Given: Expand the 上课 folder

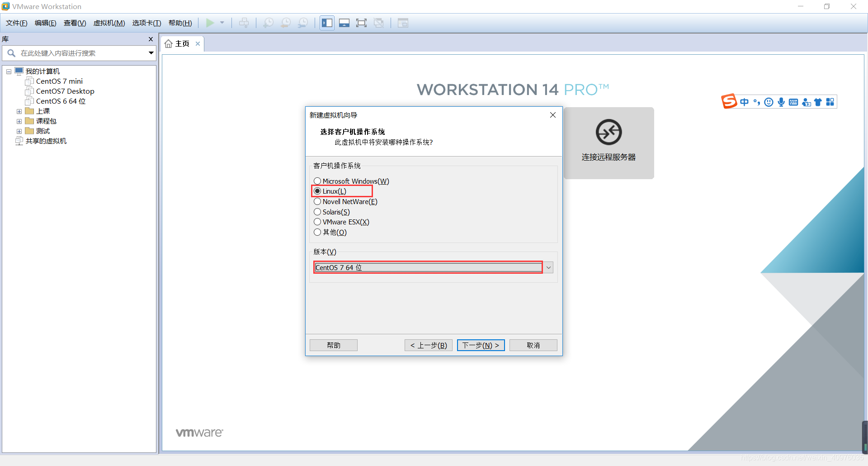Looking at the screenshot, I should [x=19, y=111].
